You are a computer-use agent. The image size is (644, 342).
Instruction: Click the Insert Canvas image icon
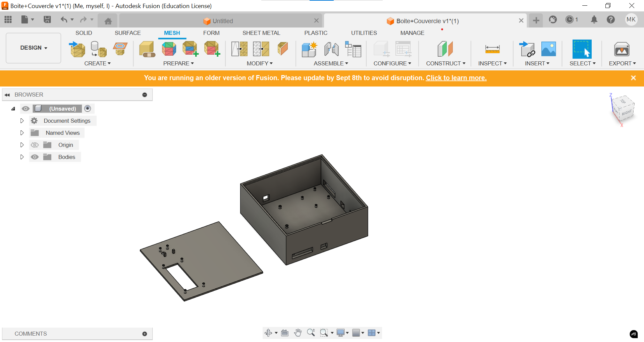tap(549, 49)
